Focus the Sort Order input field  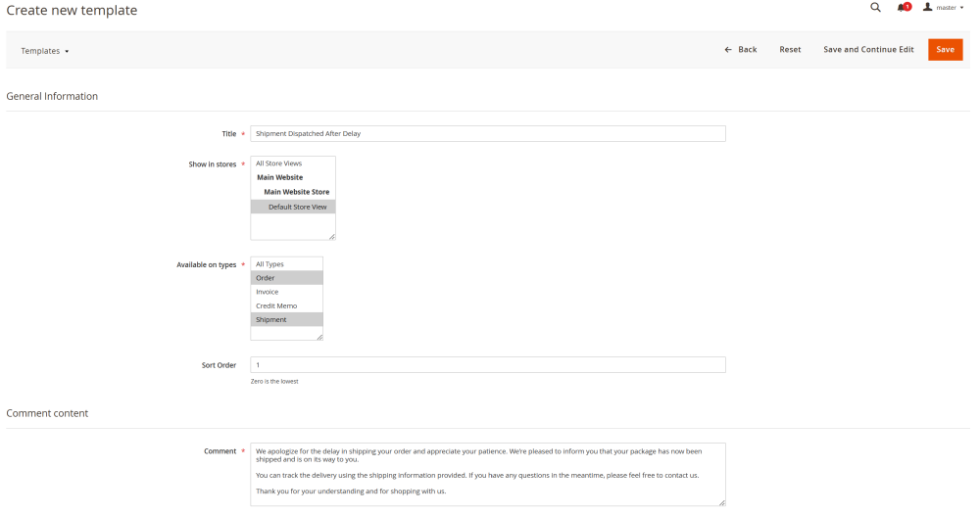point(487,364)
